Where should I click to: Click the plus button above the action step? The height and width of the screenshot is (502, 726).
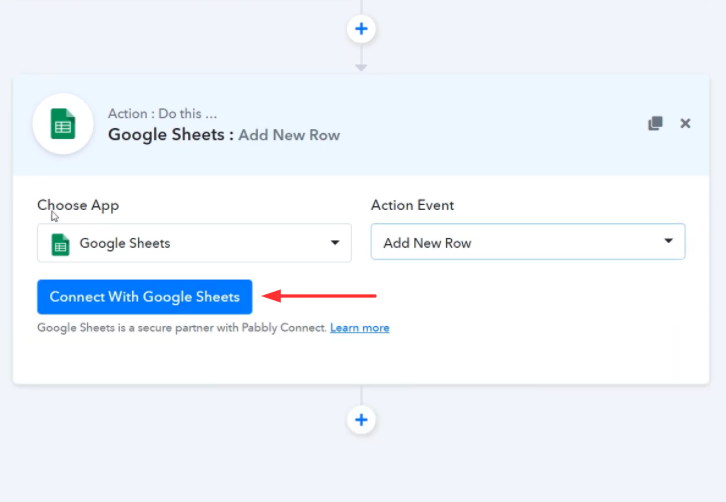(x=361, y=29)
